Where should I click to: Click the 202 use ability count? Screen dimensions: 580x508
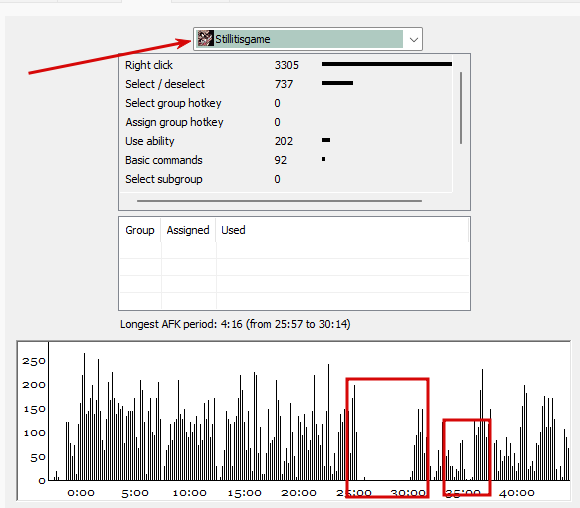click(284, 141)
